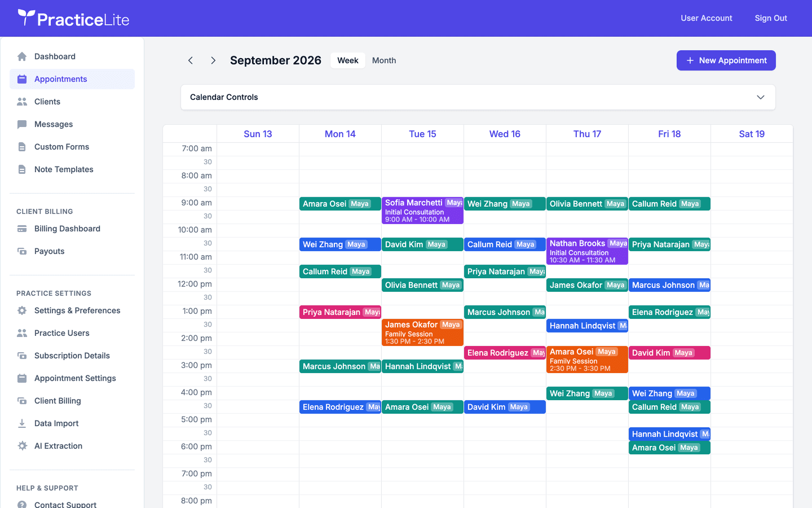The width and height of the screenshot is (812, 508).
Task: Open Sofia Marchetti Initial Consultation appointment
Action: click(422, 211)
